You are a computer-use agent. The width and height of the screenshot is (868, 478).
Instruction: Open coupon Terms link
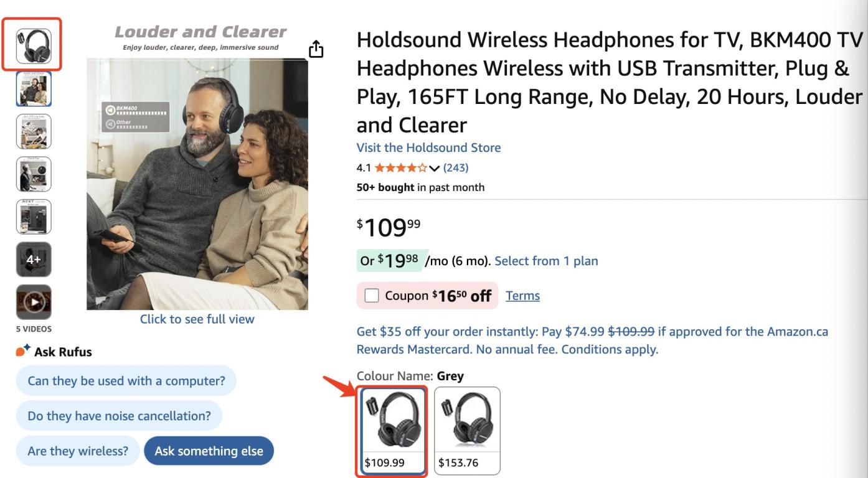point(522,296)
